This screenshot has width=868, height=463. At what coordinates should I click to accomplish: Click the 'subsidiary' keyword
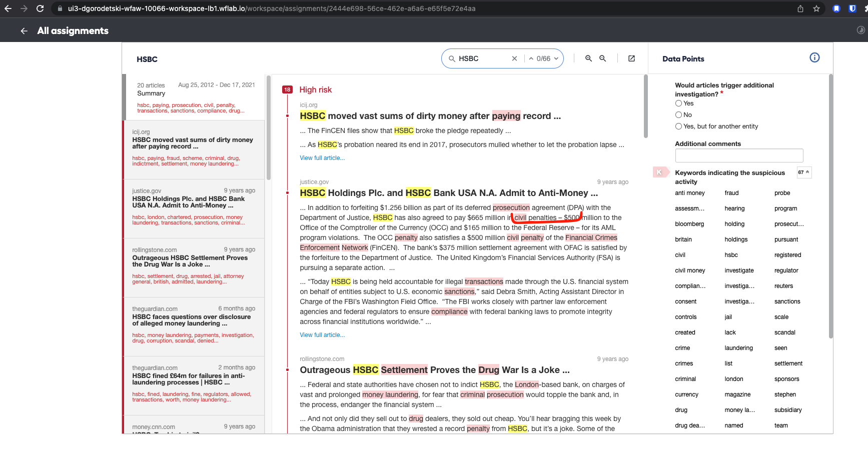788,410
